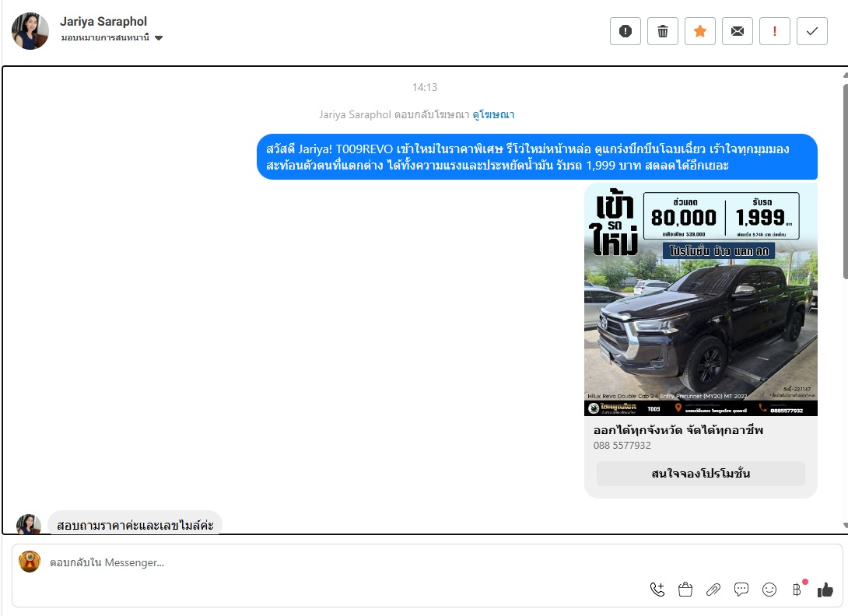Open saved replies speech bubble icon
The width and height of the screenshot is (848, 616).
[741, 590]
